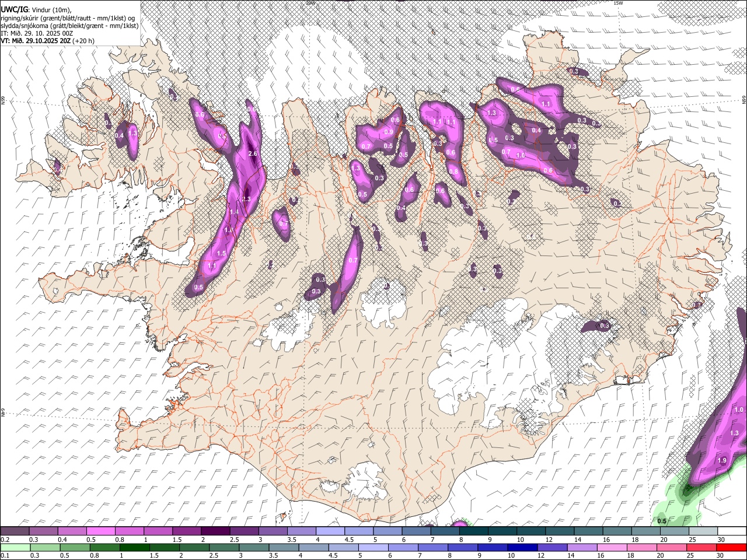Select the light violet 14 swatch in the rain legend
Viewport: 747px width, 560px height.
pyautogui.click(x=582, y=547)
